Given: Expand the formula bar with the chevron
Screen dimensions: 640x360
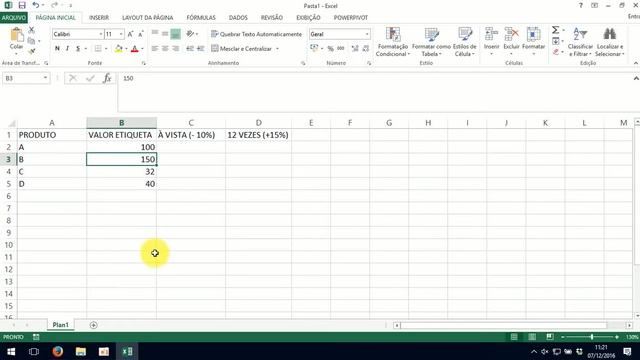Looking at the screenshot, I should 636,78.
